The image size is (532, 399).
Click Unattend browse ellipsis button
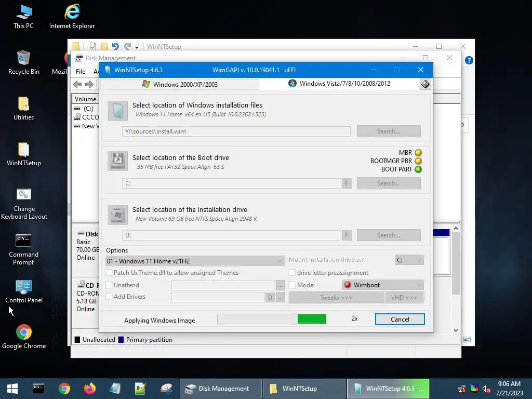point(280,285)
